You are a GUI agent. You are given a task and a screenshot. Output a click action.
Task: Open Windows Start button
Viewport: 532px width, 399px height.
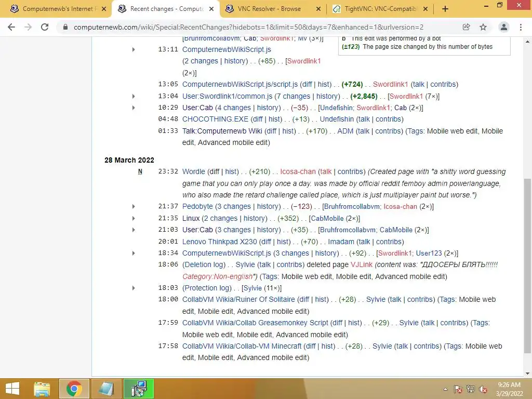(x=12, y=389)
